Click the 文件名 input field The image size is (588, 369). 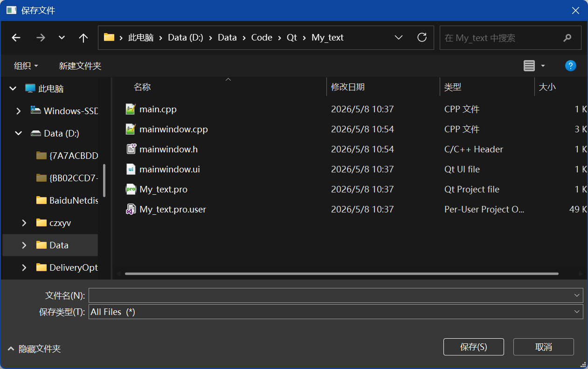click(x=331, y=295)
